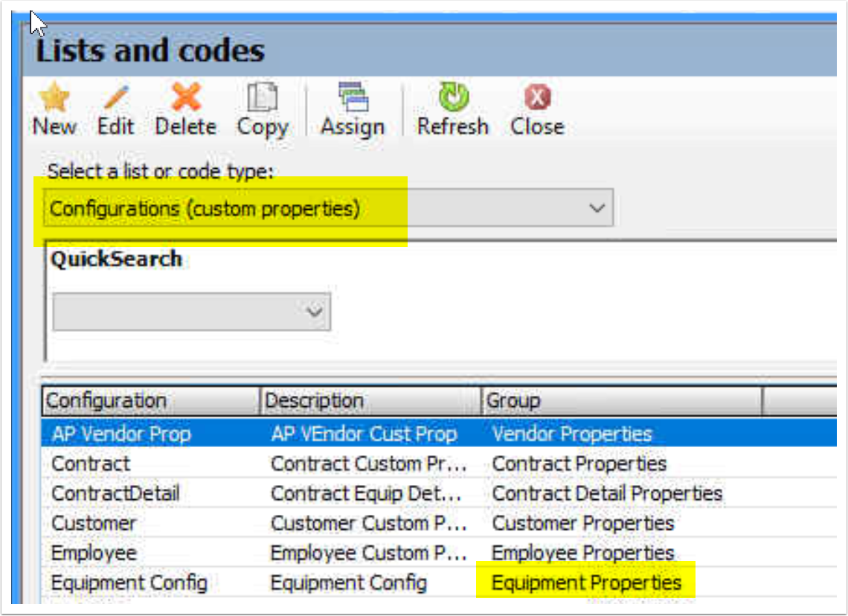
Task: Click the Refresh green arrow icon
Action: (x=453, y=97)
